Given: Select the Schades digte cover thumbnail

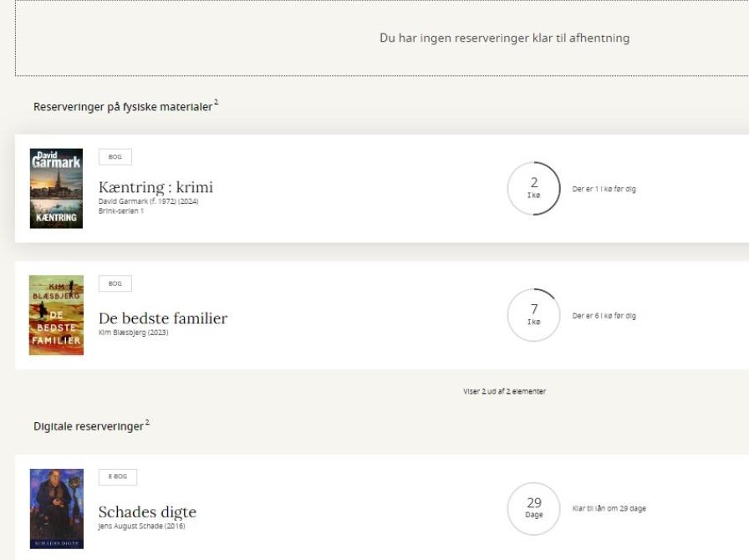Looking at the screenshot, I should (56, 508).
